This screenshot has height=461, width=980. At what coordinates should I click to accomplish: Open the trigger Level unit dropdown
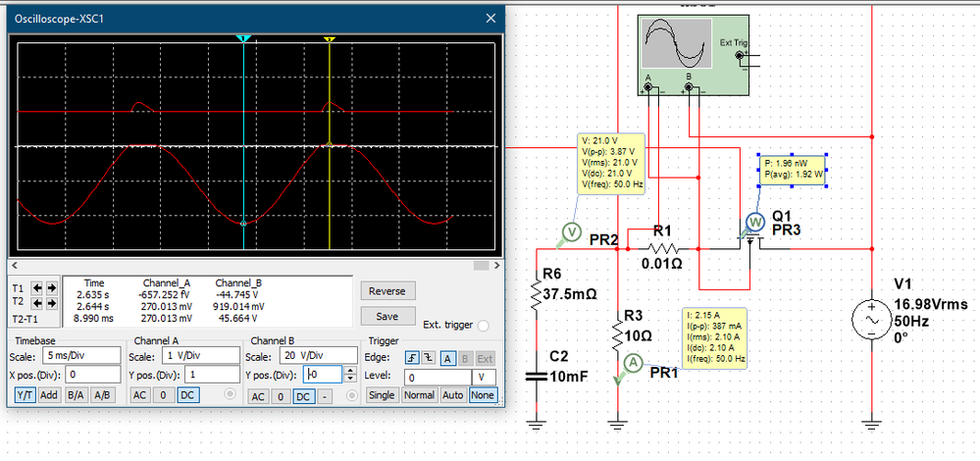(x=485, y=377)
